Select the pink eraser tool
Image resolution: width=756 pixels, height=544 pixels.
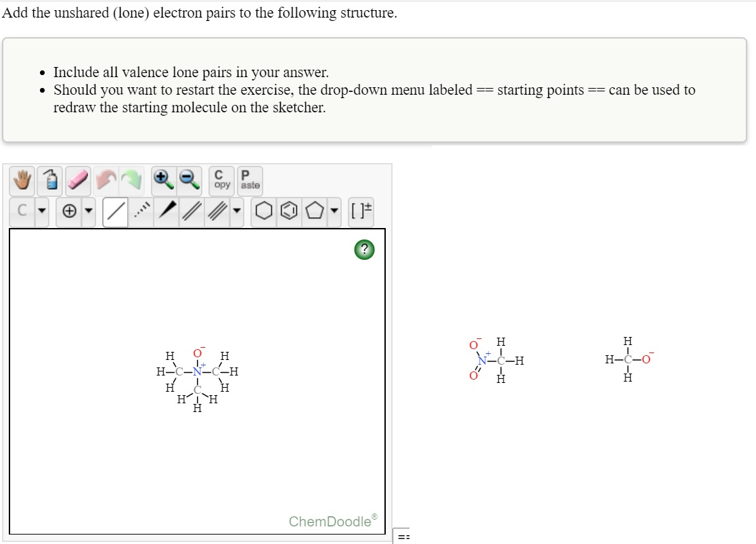[x=76, y=179]
